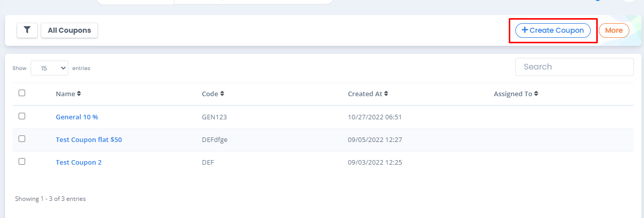Check the Test Coupon flat $50 checkbox
The width and height of the screenshot is (644, 218).
[x=22, y=139]
